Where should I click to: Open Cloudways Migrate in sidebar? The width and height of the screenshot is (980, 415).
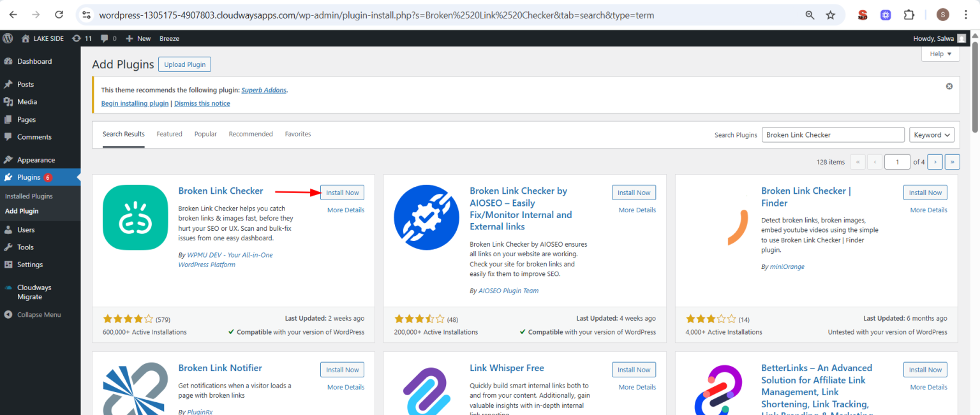(40, 292)
